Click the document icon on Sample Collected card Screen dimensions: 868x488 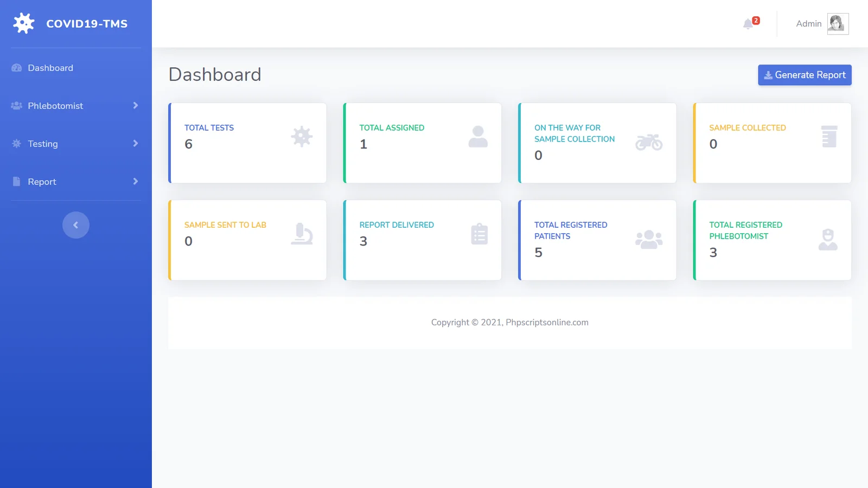pyautogui.click(x=829, y=137)
